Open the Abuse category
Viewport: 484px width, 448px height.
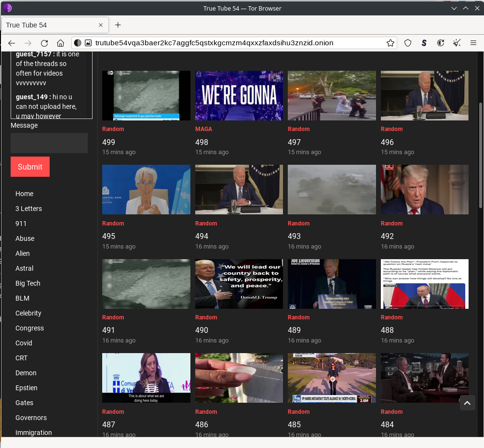pos(25,238)
